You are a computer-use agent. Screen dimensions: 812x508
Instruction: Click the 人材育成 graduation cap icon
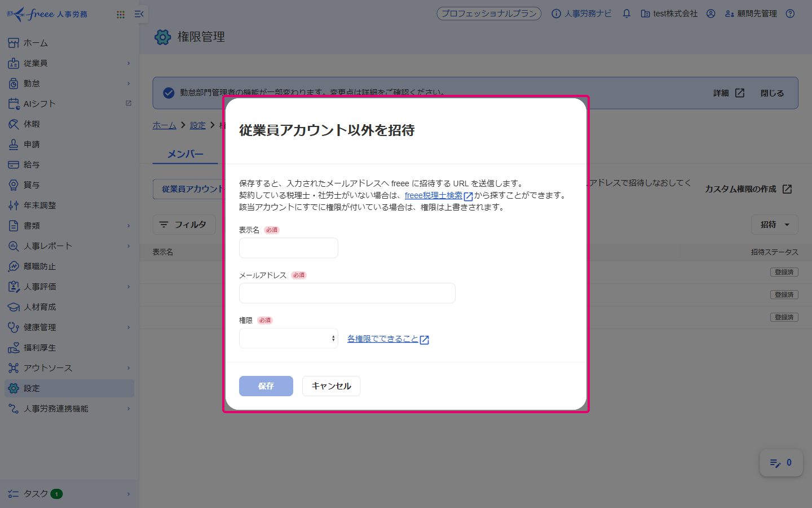14,307
